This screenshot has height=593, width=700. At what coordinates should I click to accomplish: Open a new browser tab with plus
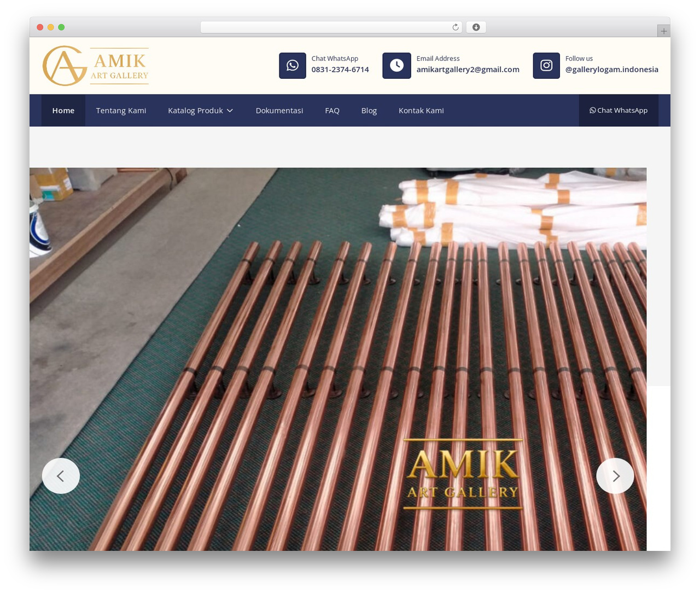pyautogui.click(x=663, y=31)
